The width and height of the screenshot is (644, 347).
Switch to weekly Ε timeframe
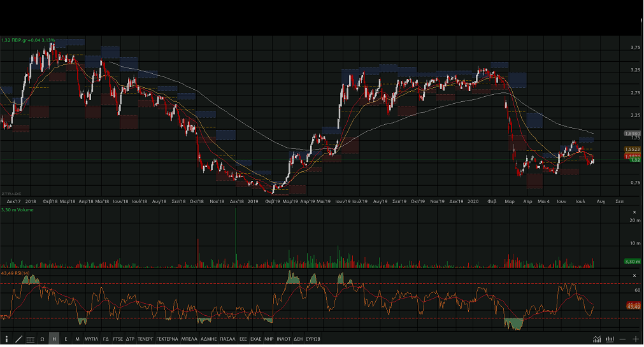[x=66, y=339]
